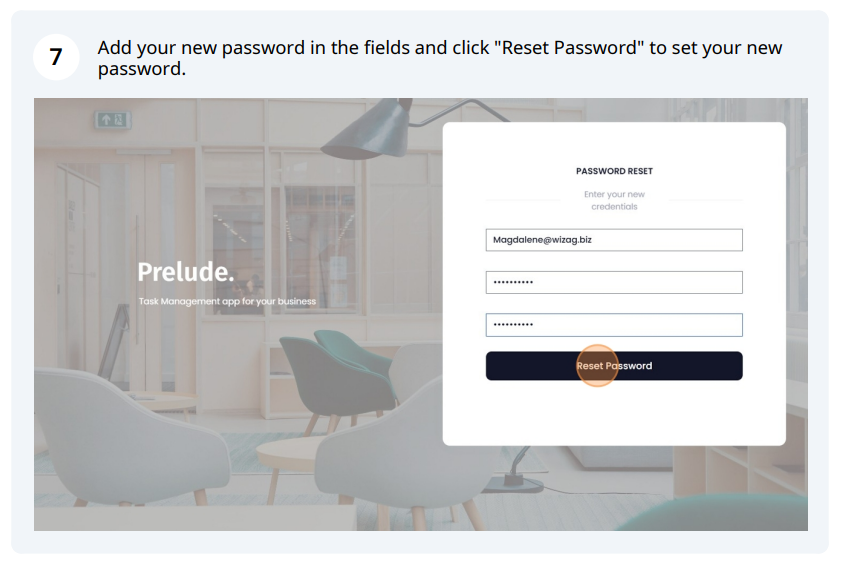Focus the email field showing Magdalene@wizag.biz
The height and width of the screenshot is (583, 844).
[614, 240]
